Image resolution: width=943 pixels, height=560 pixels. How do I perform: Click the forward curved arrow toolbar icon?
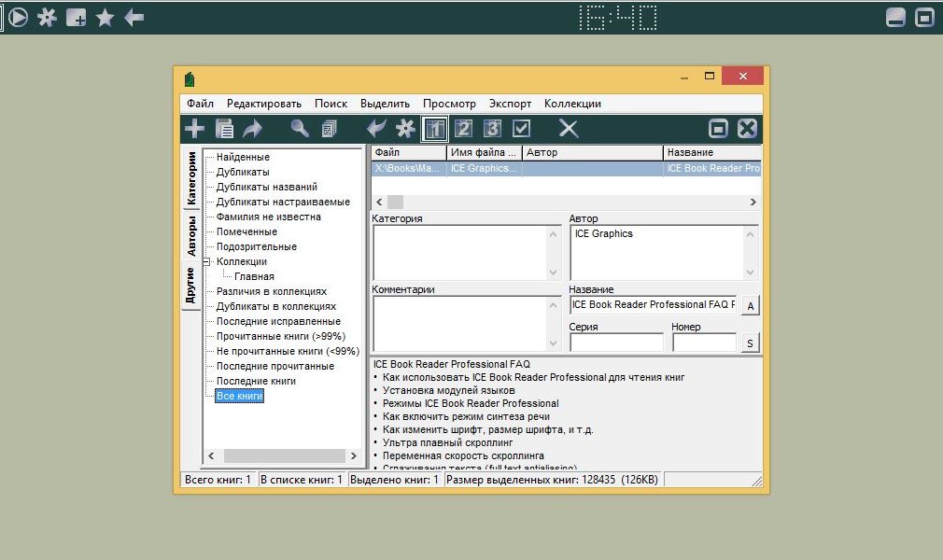[x=253, y=129]
